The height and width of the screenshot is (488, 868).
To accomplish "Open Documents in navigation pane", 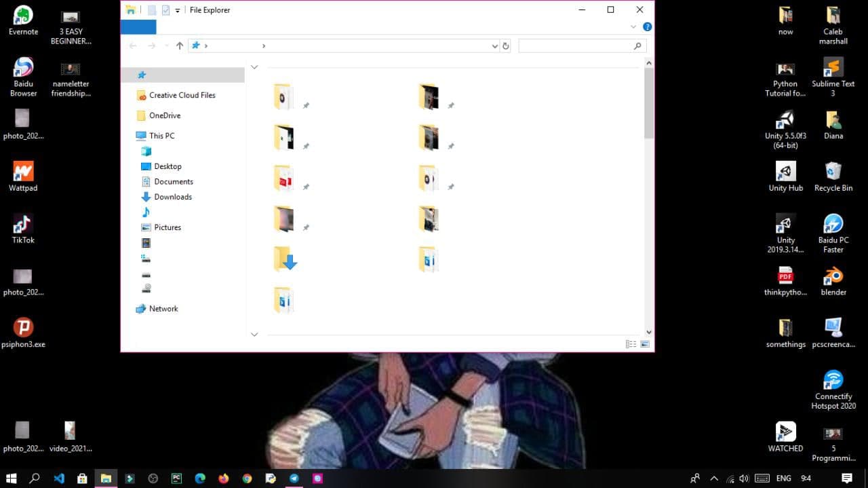I will tap(167, 181).
